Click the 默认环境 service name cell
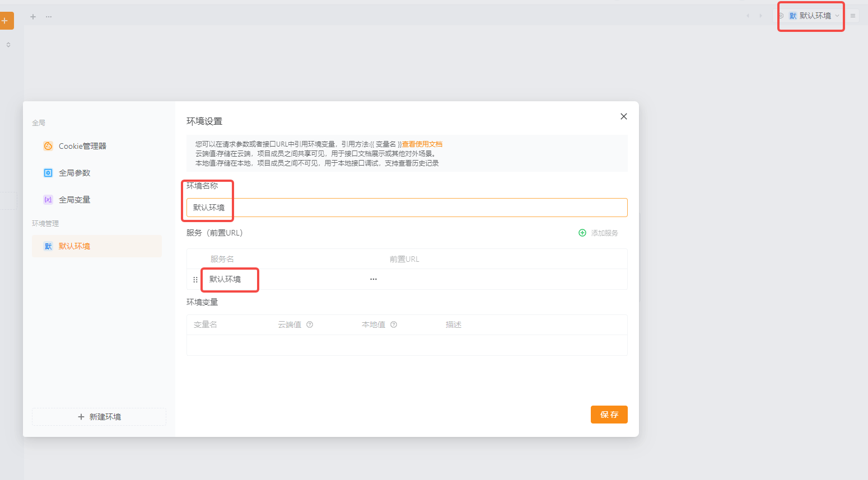Viewport: 868px width, 480px height. coord(225,279)
